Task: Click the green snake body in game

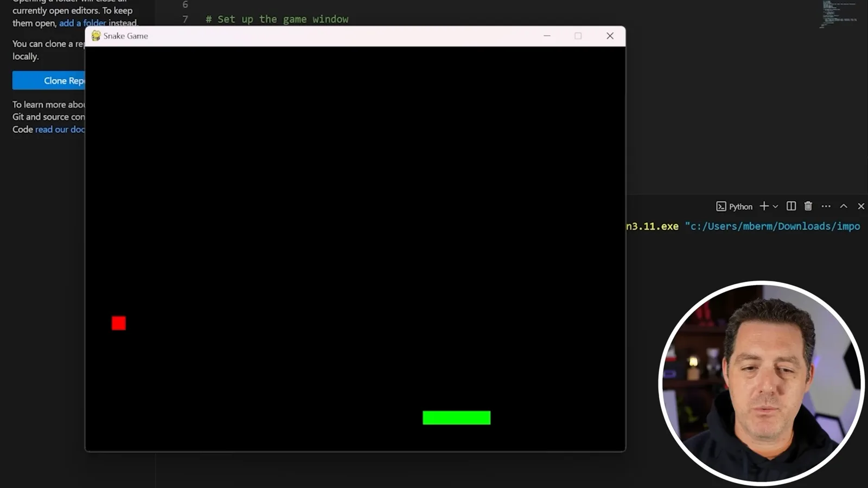Action: pos(457,418)
